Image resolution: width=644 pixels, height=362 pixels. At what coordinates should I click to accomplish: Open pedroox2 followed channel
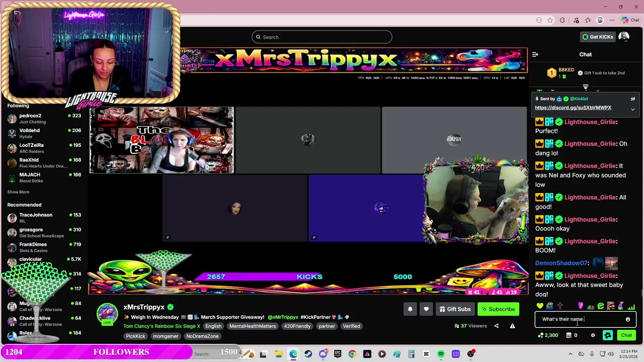tap(44, 119)
